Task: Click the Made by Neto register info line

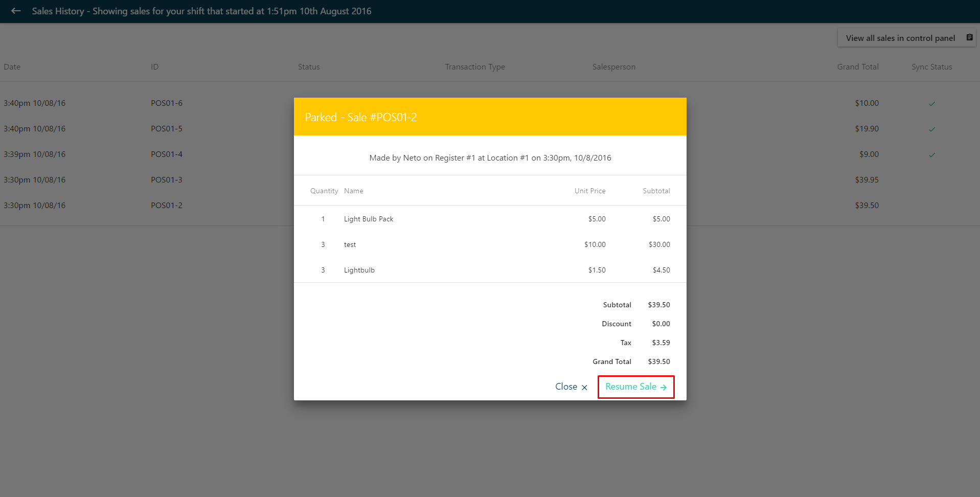Action: 490,158
